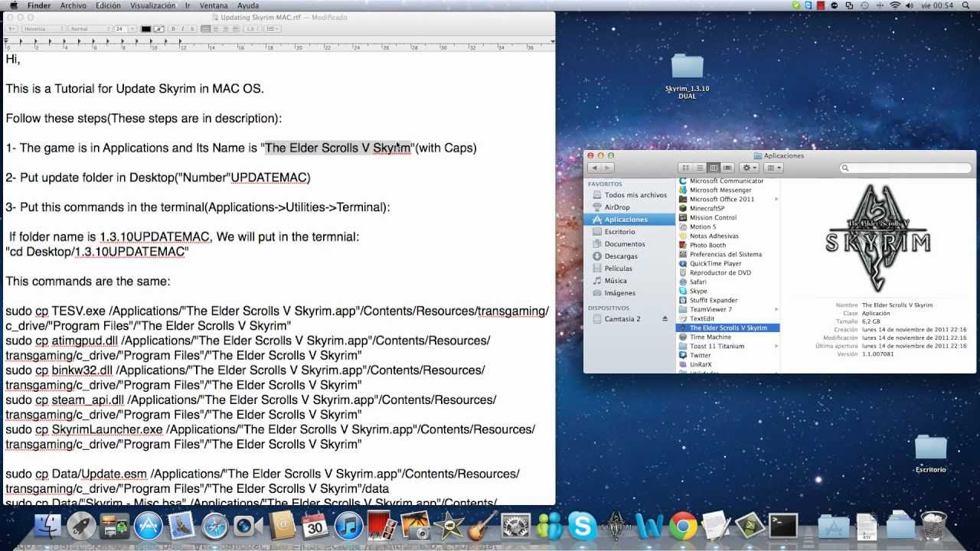Open iPhoto icon in the Dock

click(x=415, y=527)
